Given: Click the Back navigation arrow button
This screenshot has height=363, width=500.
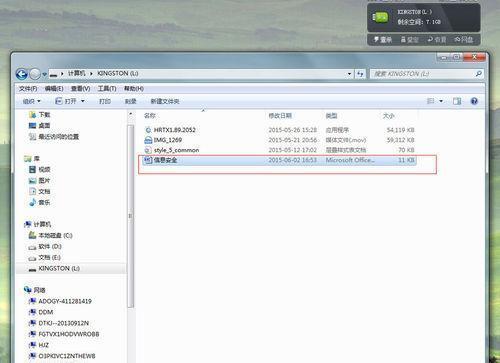Looking at the screenshot, I should pyautogui.click(x=22, y=74).
